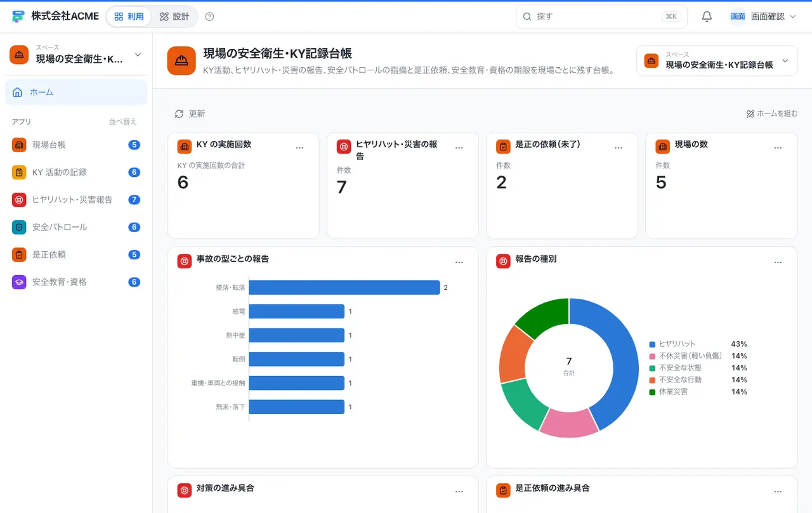Open the 現場台帳 app

click(x=76, y=145)
